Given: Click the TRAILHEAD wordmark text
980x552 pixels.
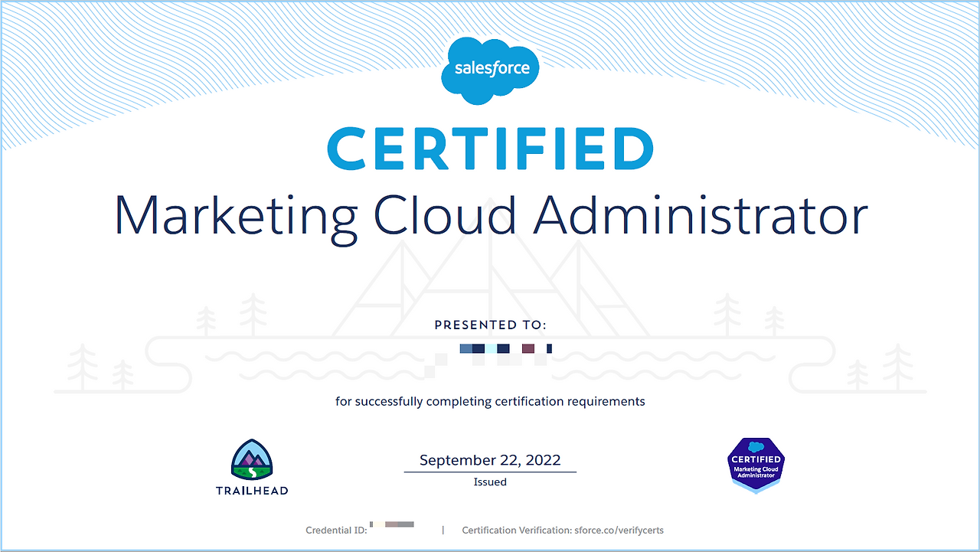Looking at the screenshot, I should coord(252,490).
